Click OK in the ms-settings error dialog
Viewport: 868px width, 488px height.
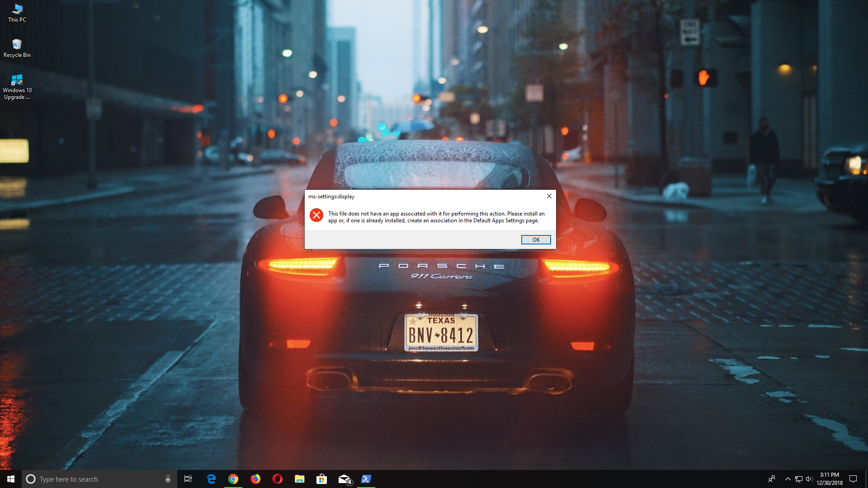coord(536,240)
